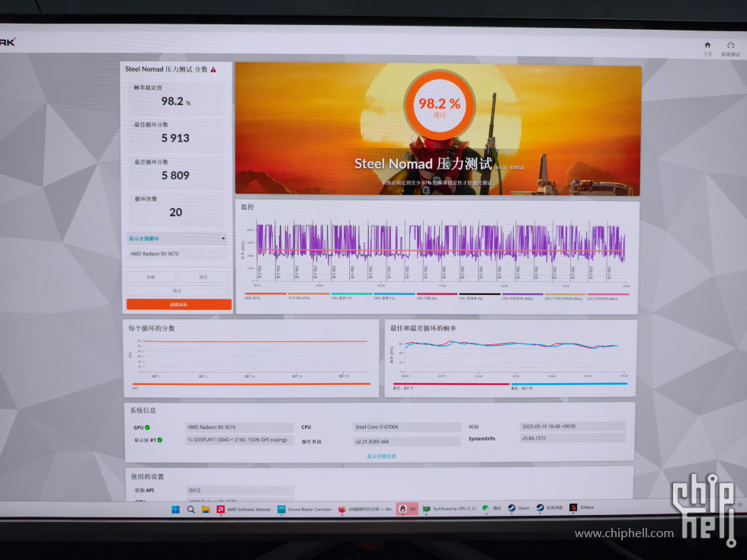Click the CPU field Intel Core i7-6700K
Viewport: 747px width, 560px height.
(x=407, y=427)
